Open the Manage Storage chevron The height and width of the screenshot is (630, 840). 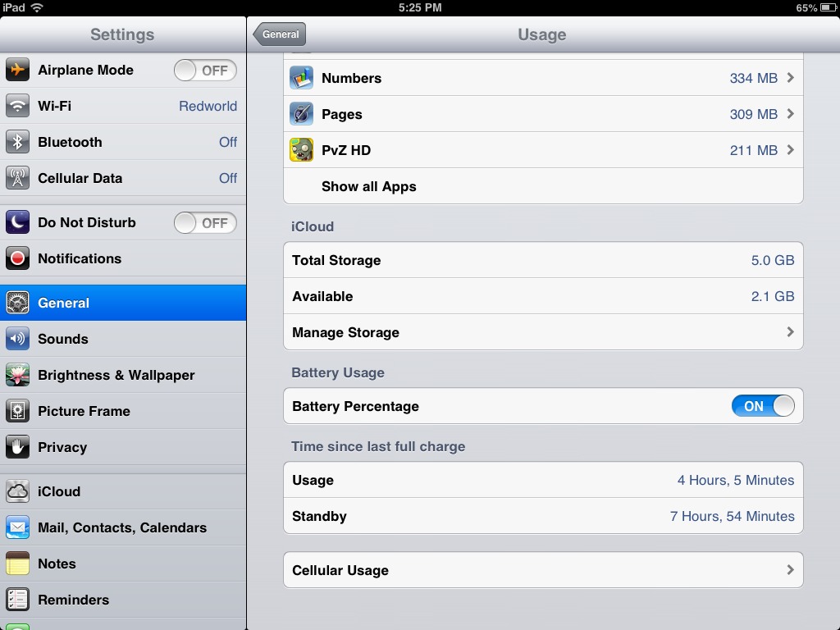pos(790,332)
